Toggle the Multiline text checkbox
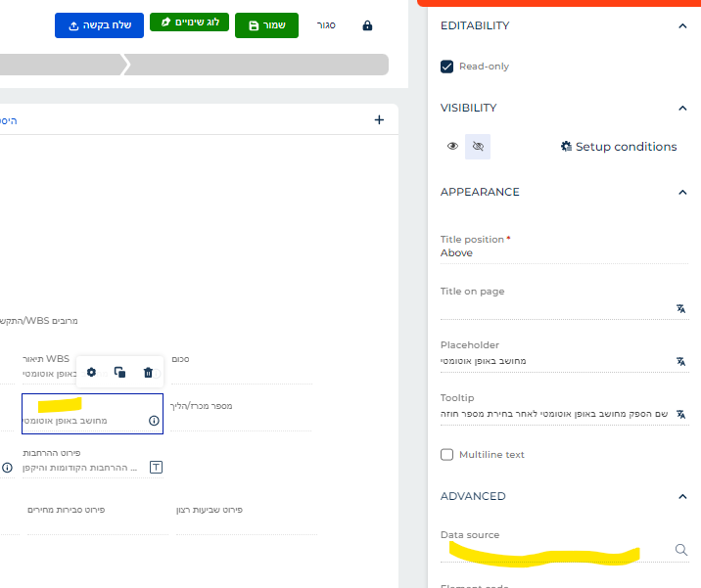Viewport: 701px width, 588px height. click(446, 454)
